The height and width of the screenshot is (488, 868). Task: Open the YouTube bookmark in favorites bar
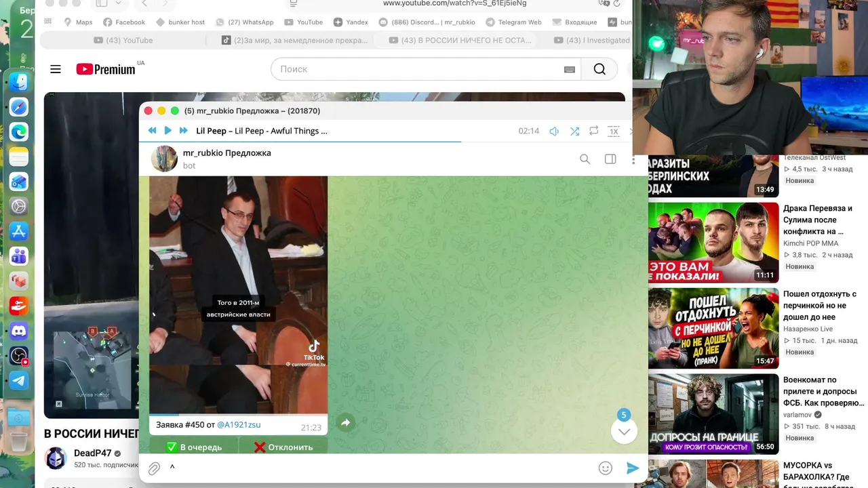click(x=304, y=22)
